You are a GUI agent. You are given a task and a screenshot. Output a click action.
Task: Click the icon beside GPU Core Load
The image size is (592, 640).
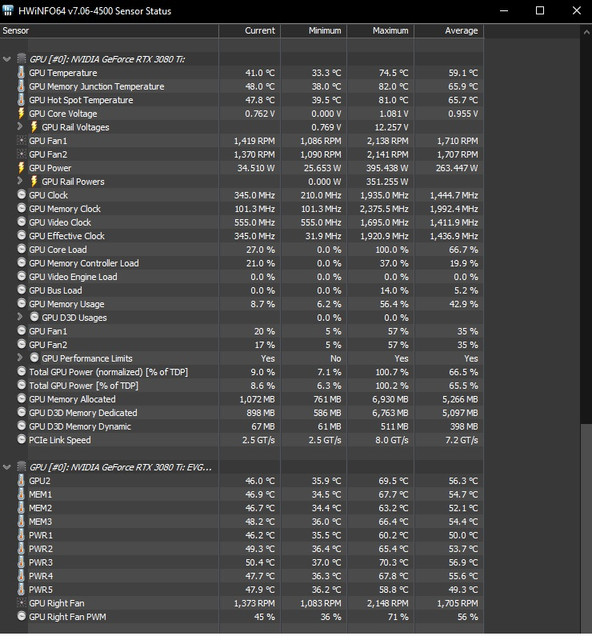22,249
